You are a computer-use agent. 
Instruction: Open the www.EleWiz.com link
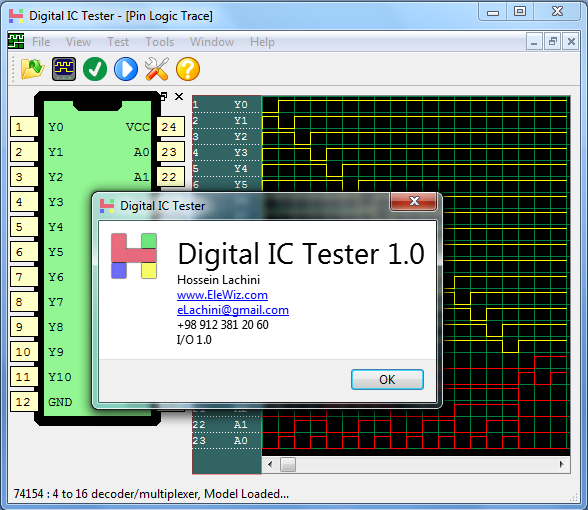click(x=222, y=295)
